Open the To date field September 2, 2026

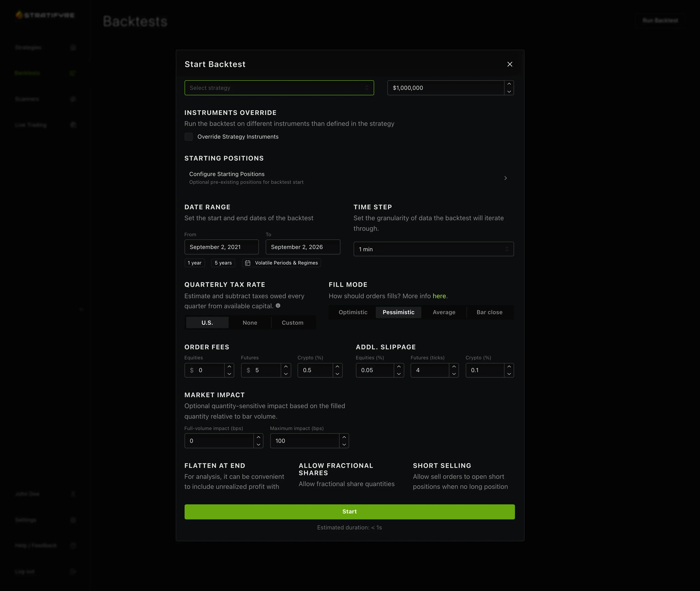click(x=303, y=247)
